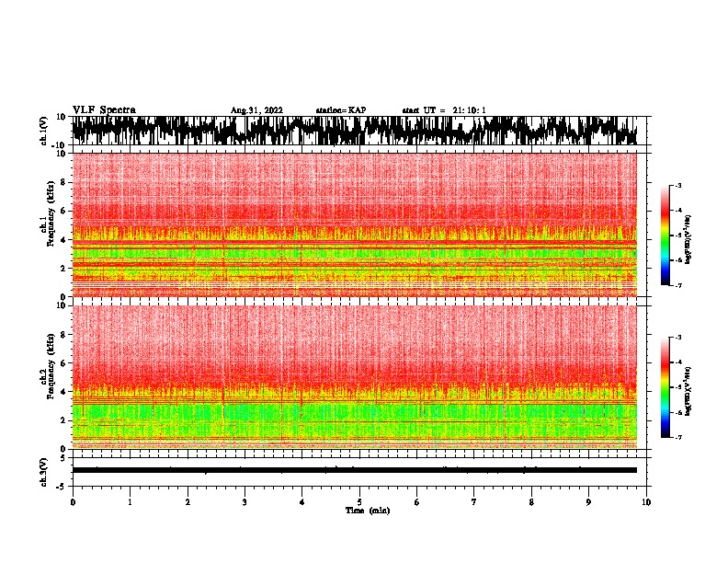Click time axis tick label "8"
This screenshot has height=563, width=728.
[x=531, y=502]
